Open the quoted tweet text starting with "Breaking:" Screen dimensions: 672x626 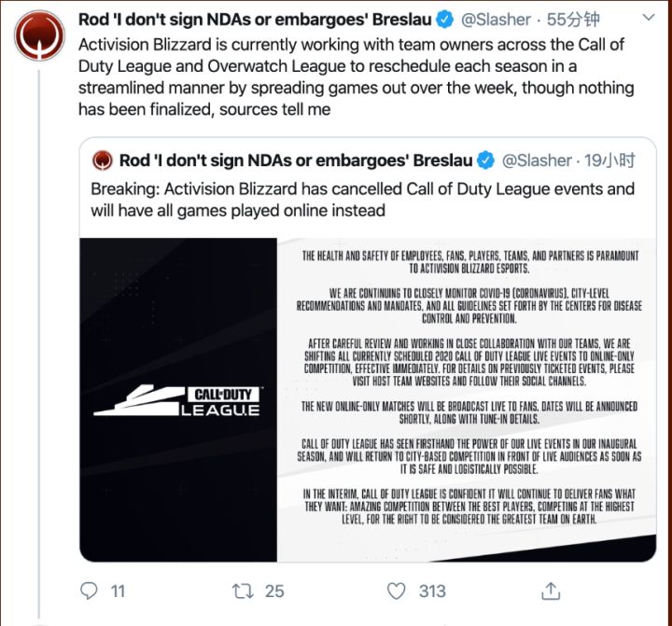pyautogui.click(x=362, y=200)
